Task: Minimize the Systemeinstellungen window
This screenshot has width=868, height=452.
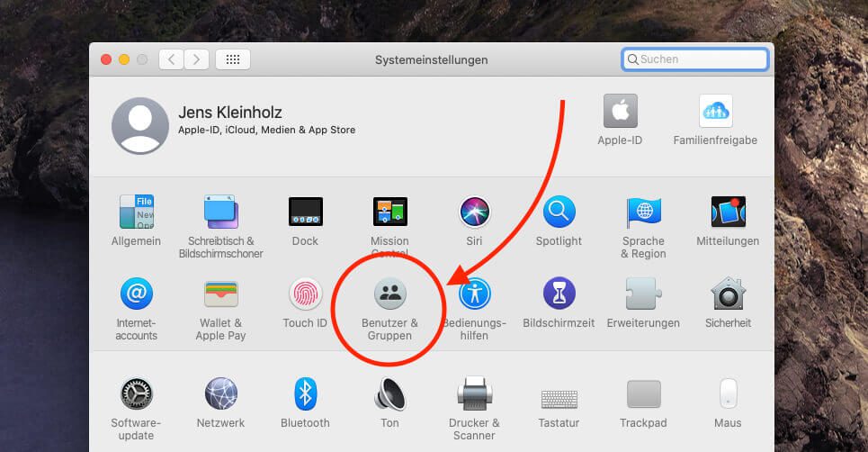Action: click(124, 59)
